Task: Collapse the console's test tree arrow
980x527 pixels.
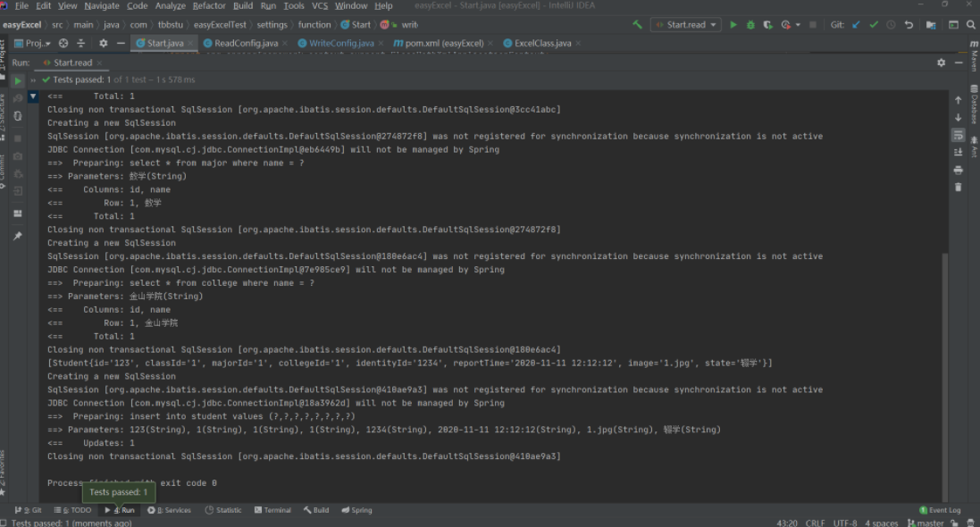Action: (33, 96)
